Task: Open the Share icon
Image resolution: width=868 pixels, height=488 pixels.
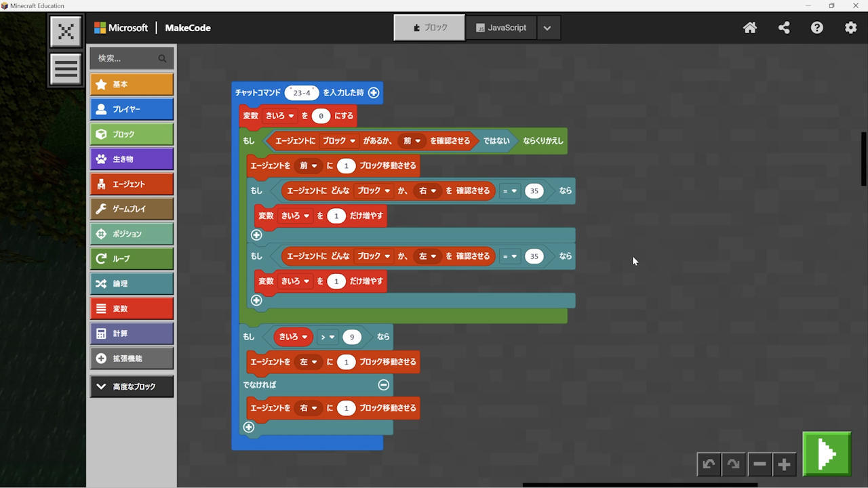Action: (784, 28)
